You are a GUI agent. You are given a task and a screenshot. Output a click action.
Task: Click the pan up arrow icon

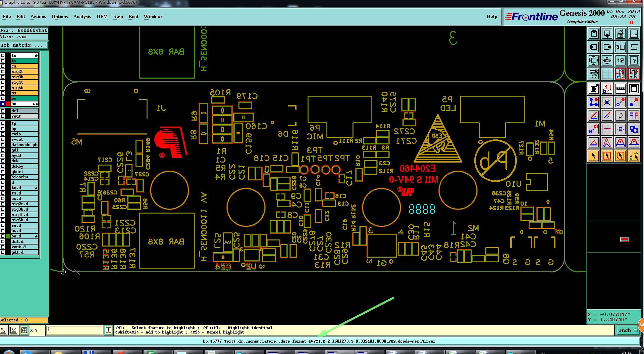tap(594, 34)
